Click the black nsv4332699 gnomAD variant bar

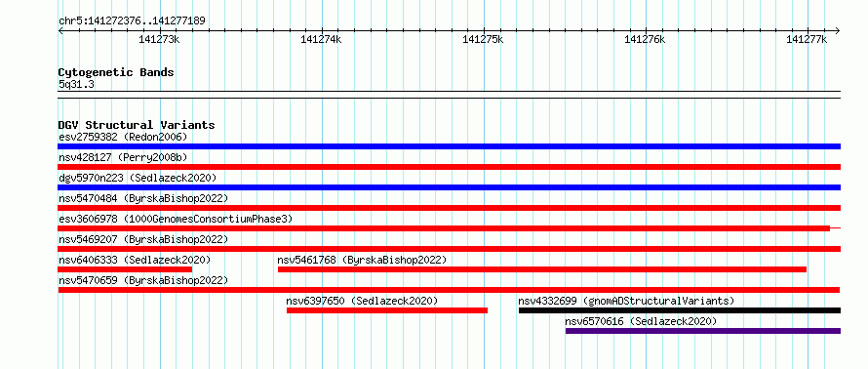click(680, 310)
